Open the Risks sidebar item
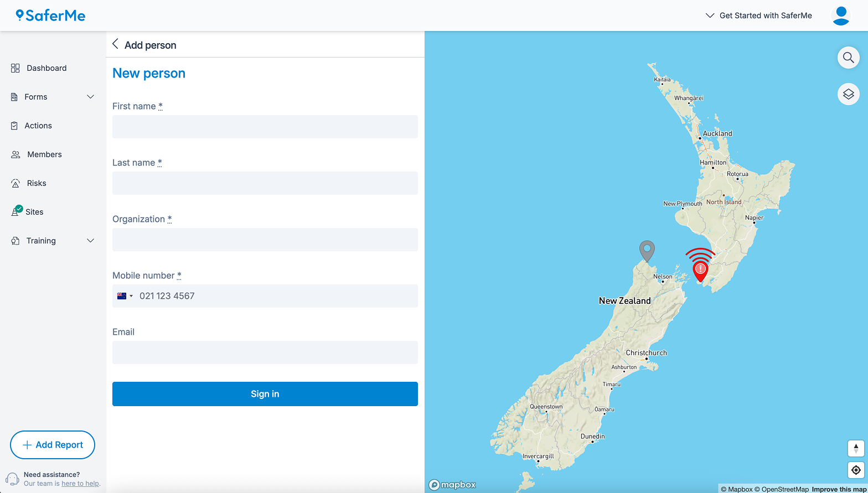Viewport: 868px width, 493px height. click(37, 183)
